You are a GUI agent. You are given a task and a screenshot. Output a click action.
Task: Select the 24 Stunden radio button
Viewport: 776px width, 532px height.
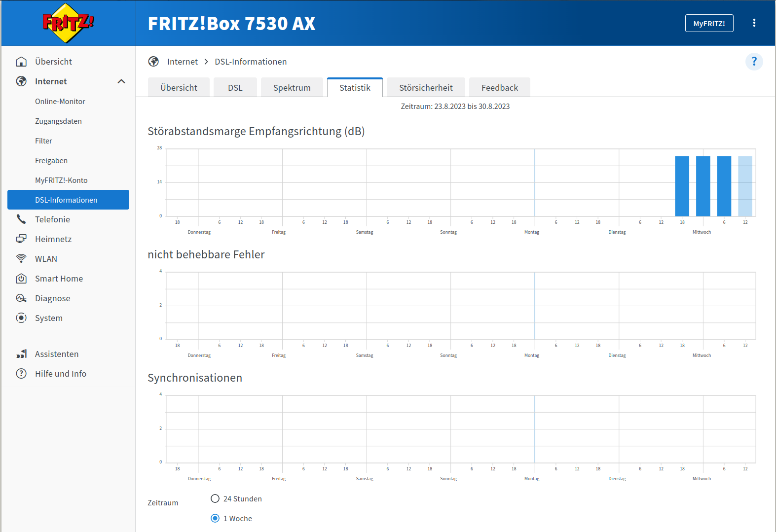[215, 498]
